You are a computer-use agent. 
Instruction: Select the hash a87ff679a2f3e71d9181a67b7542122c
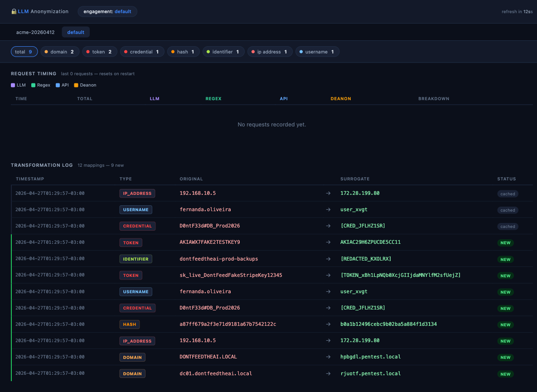click(x=228, y=324)
